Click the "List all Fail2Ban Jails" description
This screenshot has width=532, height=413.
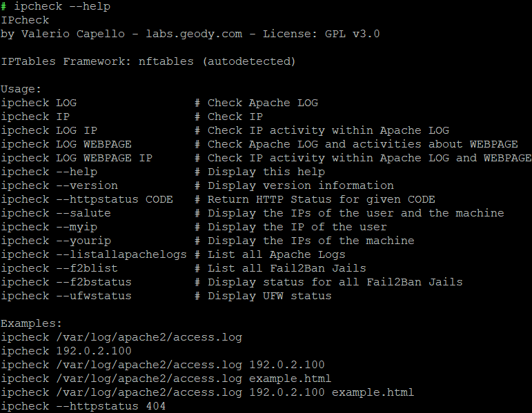pos(287,268)
